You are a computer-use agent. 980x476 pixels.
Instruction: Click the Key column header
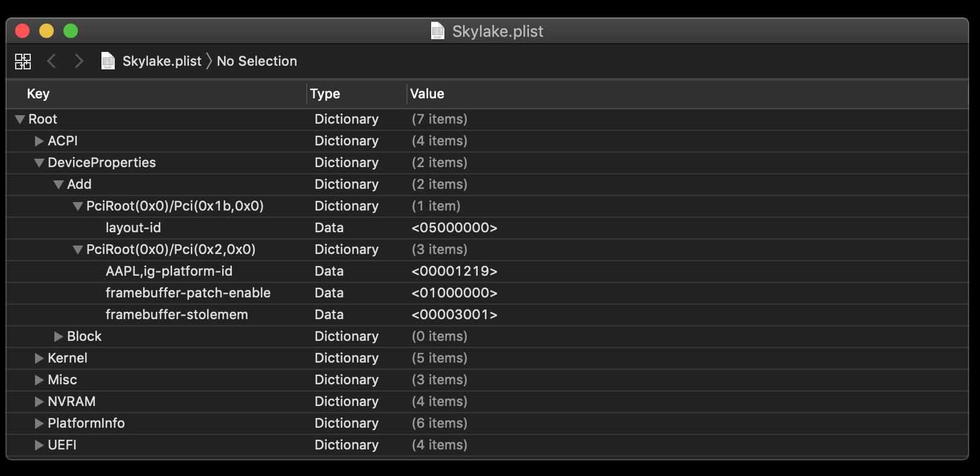(38, 94)
